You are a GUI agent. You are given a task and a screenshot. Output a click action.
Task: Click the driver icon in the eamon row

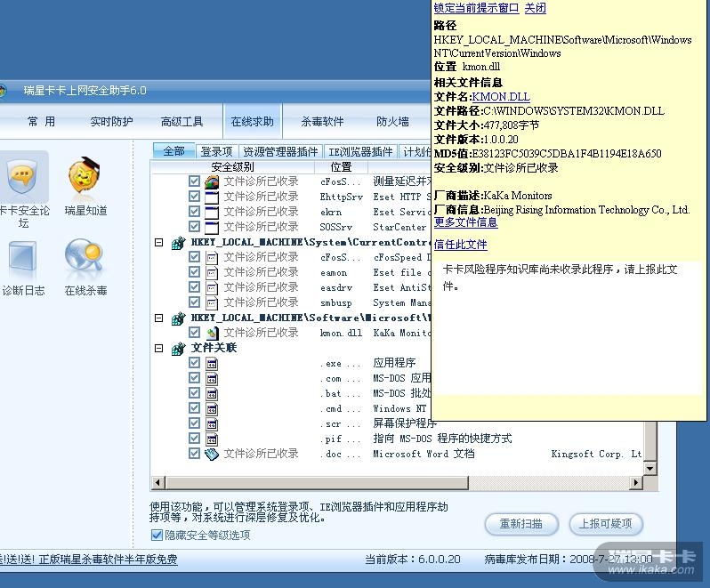(x=212, y=273)
